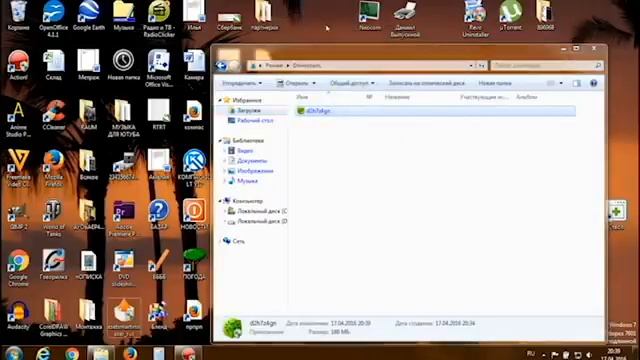The image size is (640, 360).
Task: Open the dropdown arrow next to Открыть
Action: [x=314, y=83]
